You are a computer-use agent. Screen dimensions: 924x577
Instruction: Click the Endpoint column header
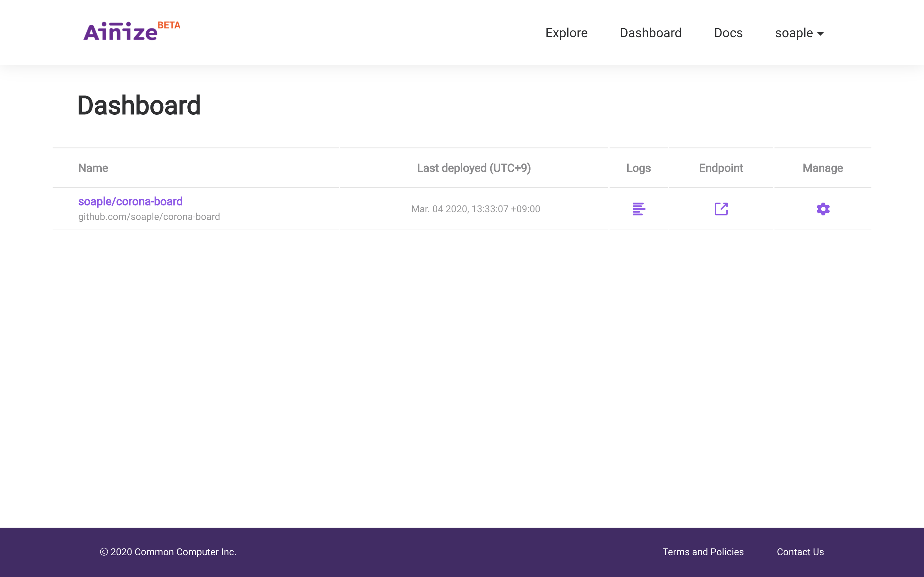click(721, 168)
